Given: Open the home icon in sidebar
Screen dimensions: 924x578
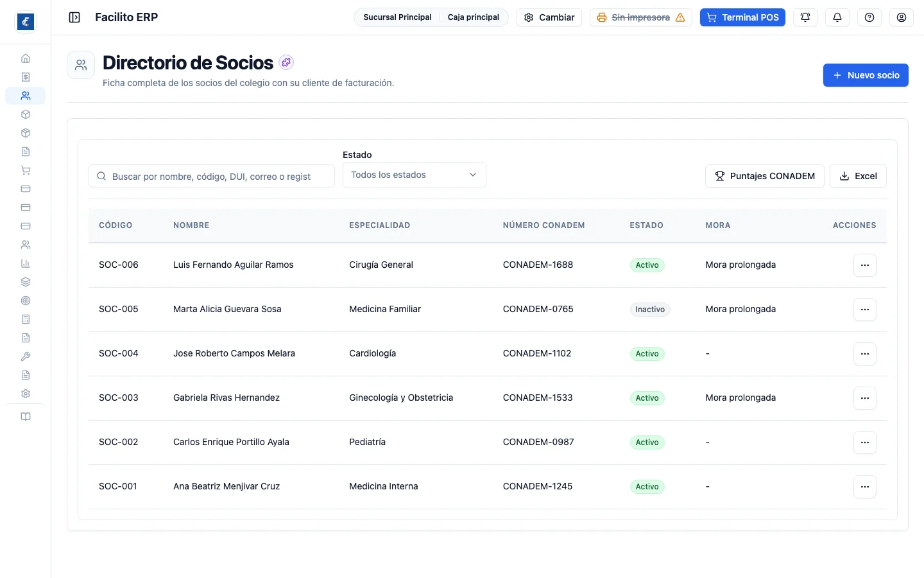Looking at the screenshot, I should pyautogui.click(x=26, y=58).
